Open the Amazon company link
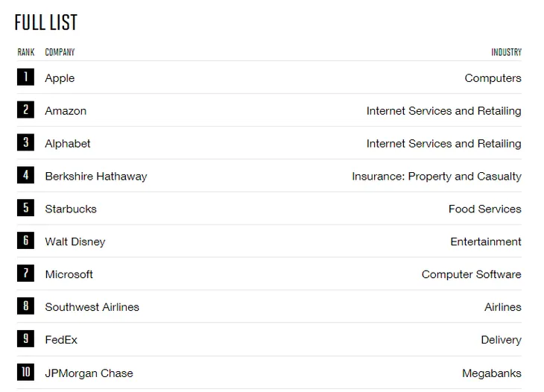The height and width of the screenshot is (392, 544). (66, 111)
